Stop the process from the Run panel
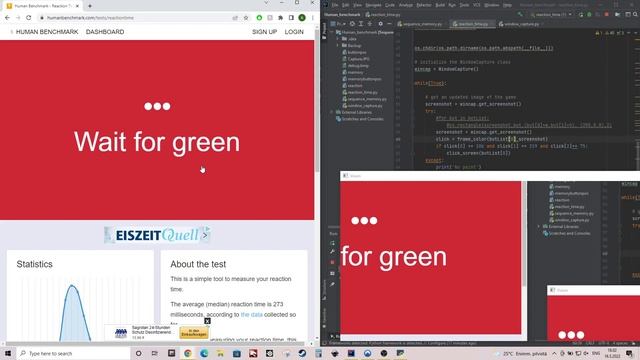Image resolution: width=640 pixels, height=360 pixels. point(332,262)
